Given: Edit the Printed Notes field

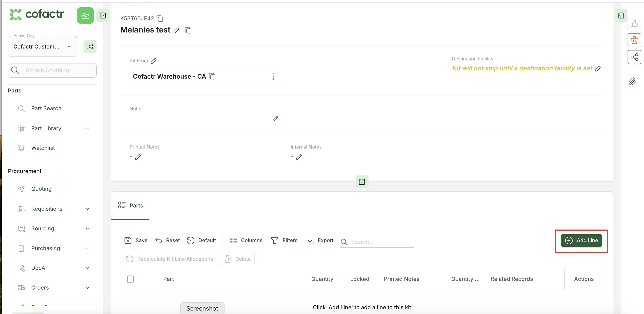Looking at the screenshot, I should tap(138, 157).
